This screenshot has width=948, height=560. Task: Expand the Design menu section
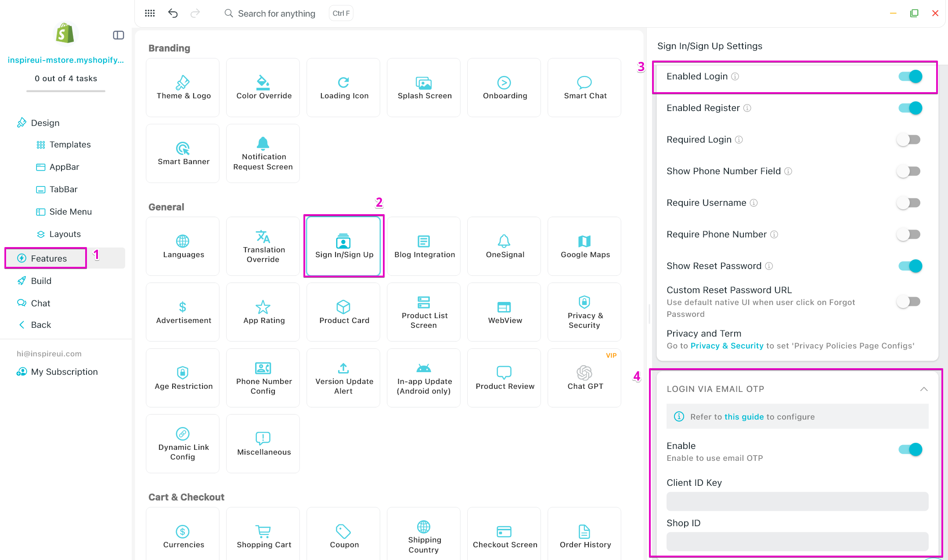45,123
